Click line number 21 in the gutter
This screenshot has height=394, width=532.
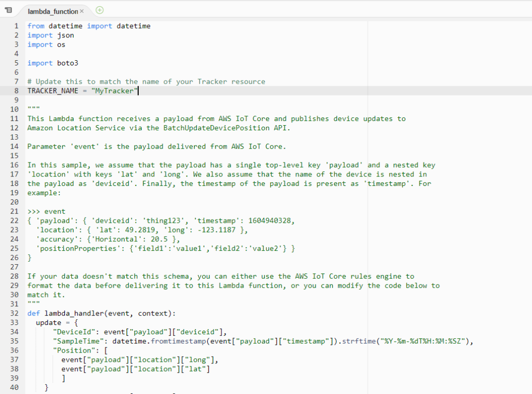(x=14, y=212)
